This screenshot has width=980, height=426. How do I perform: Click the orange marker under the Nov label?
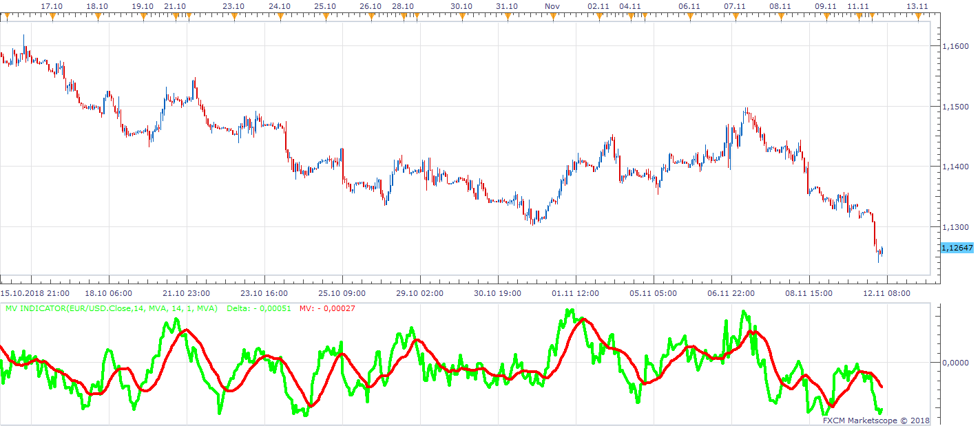point(552,17)
